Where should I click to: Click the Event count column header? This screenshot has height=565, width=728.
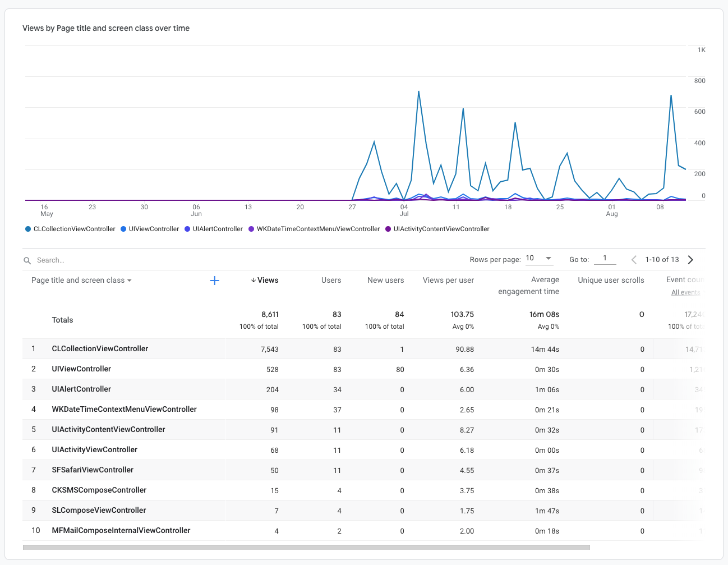684,279
